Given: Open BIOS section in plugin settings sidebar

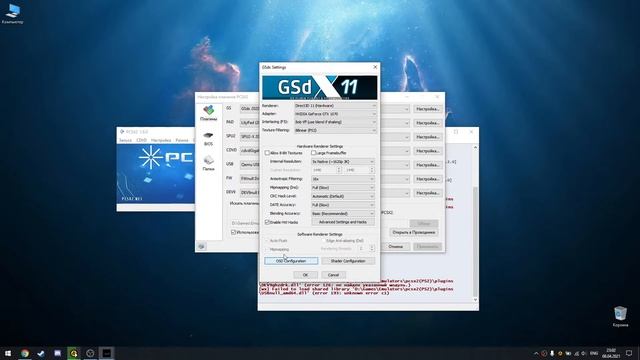Looking at the screenshot, I should [x=208, y=139].
